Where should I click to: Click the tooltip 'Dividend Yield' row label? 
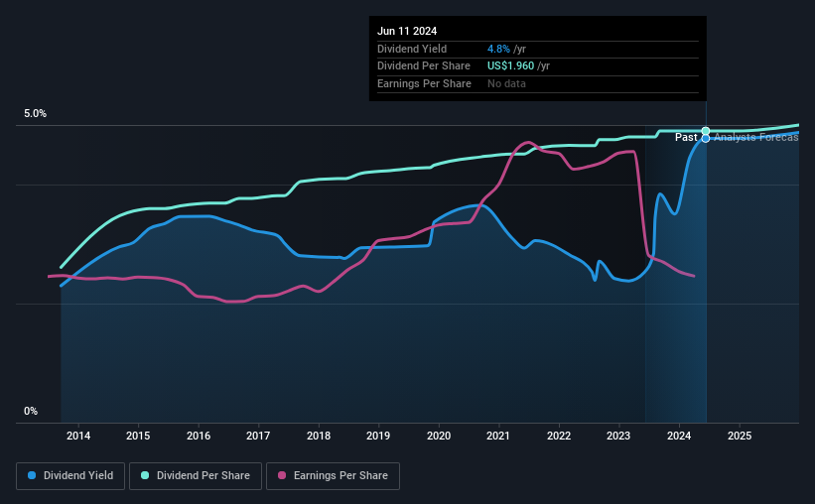412,49
